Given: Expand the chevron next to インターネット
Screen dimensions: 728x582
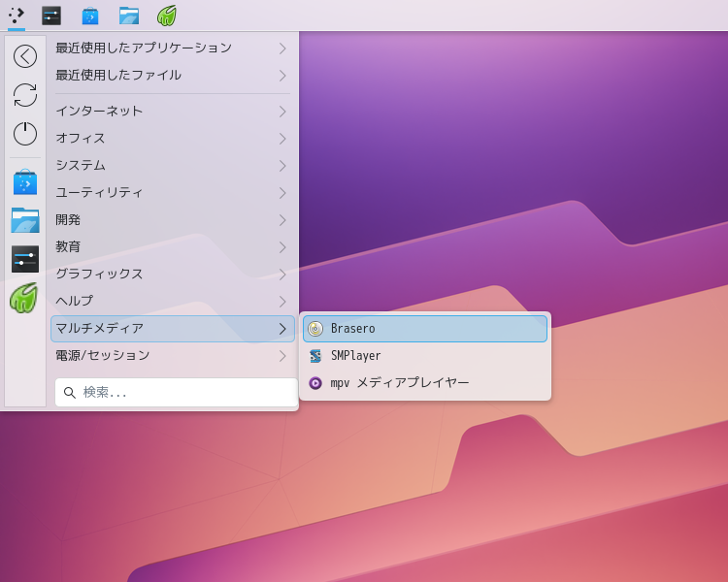Looking at the screenshot, I should click(282, 112).
